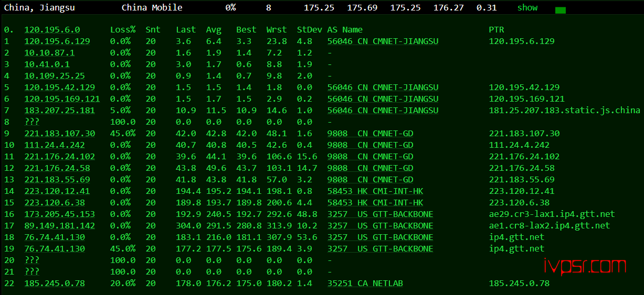
Task: Open hop 10 IP 111.24.4.242 link
Action: tap(55, 145)
